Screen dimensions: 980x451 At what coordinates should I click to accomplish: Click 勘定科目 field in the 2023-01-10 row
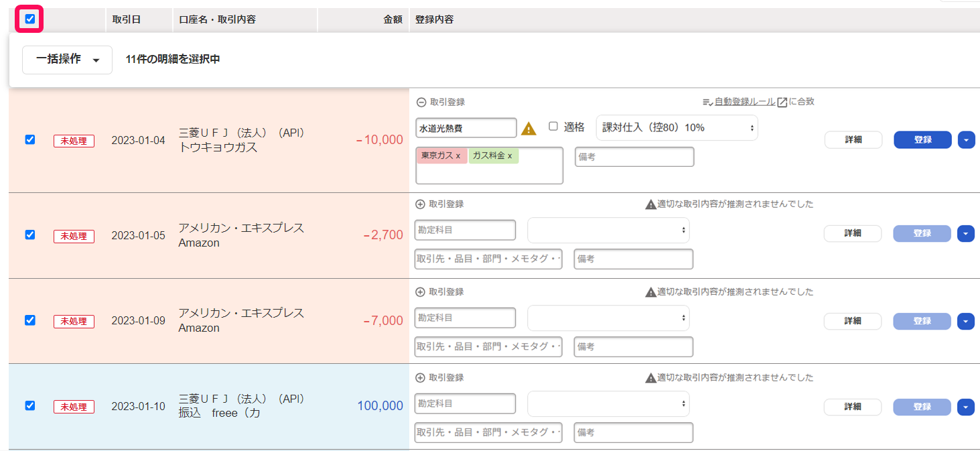465,403
